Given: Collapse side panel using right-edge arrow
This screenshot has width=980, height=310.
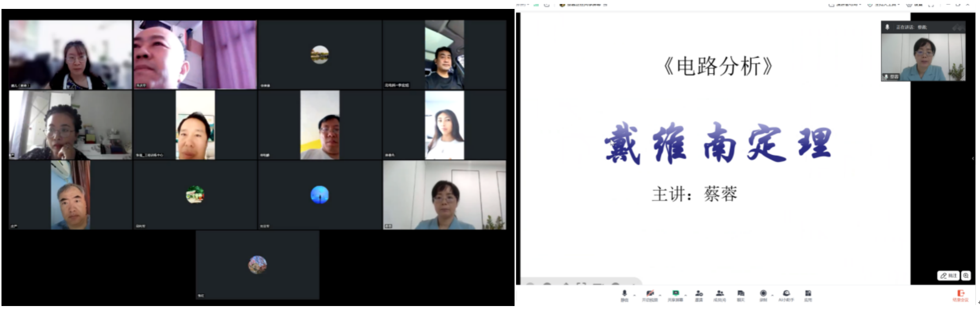Looking at the screenshot, I should (973, 159).
